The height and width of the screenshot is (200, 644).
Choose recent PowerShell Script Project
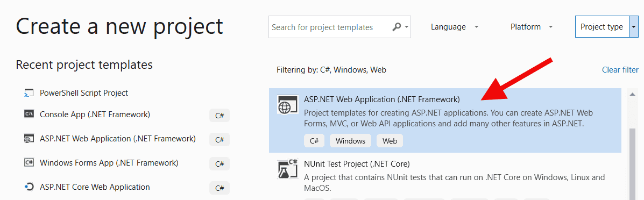(x=84, y=93)
